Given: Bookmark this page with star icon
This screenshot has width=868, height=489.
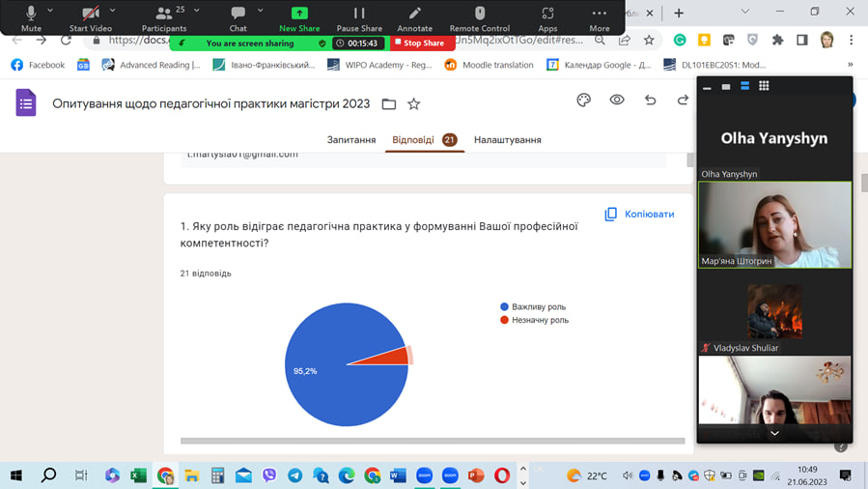Looking at the screenshot, I should (649, 40).
